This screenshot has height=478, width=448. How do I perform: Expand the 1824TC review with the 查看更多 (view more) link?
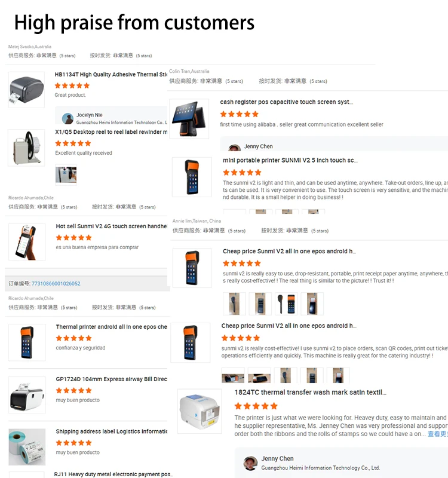437,434
